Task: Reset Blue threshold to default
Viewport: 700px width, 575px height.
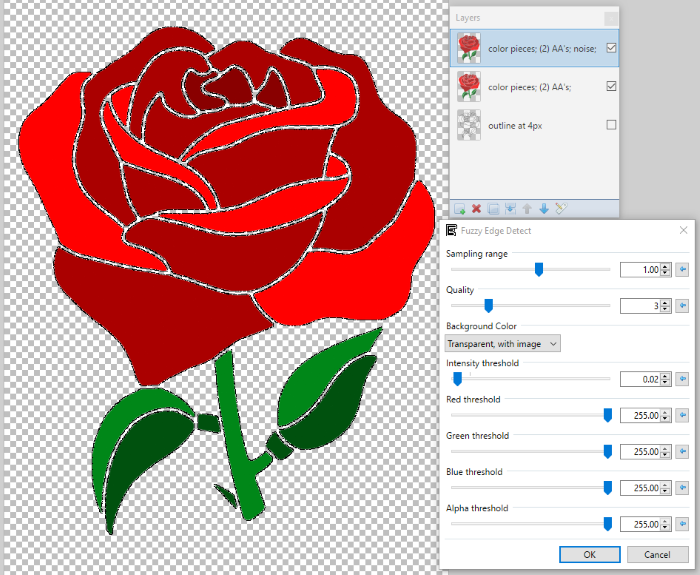Action: coord(682,488)
